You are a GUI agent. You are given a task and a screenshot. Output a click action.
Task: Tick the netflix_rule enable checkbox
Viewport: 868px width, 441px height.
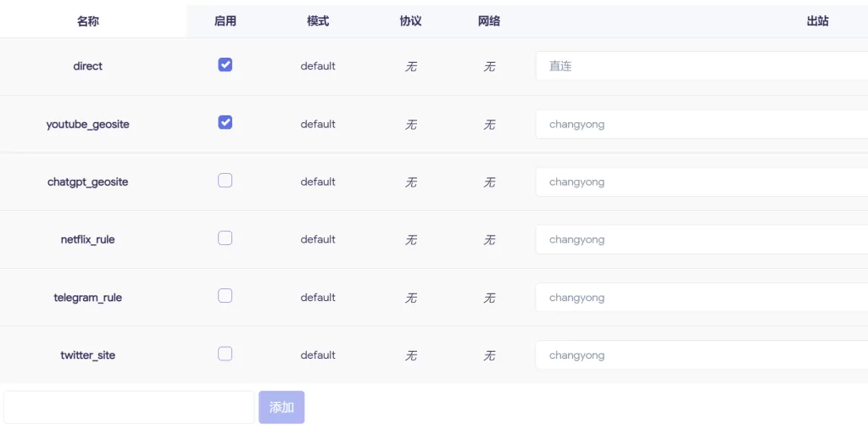pos(225,237)
